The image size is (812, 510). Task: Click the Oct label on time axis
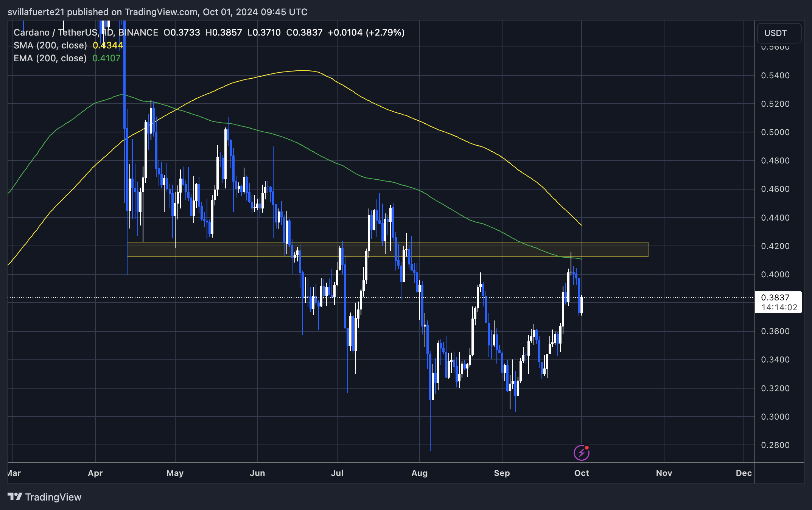coord(581,473)
